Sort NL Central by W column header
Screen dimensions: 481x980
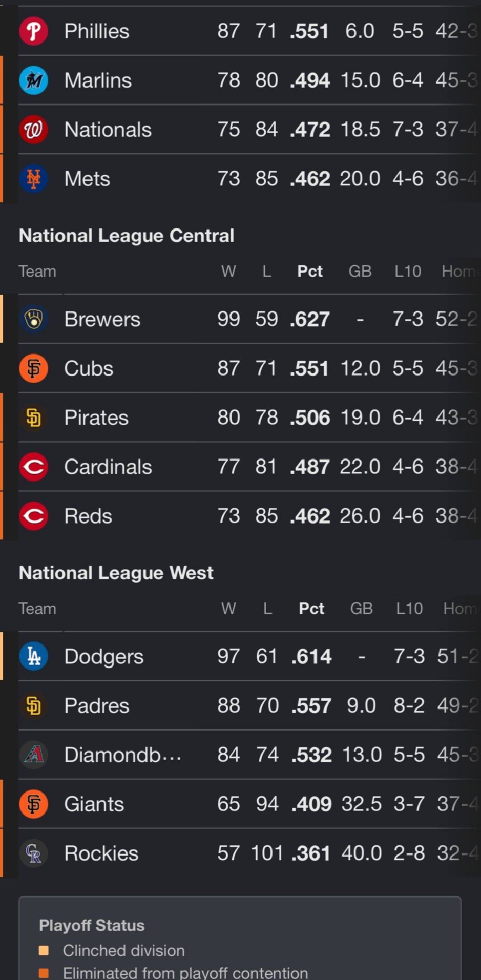pos(228,271)
